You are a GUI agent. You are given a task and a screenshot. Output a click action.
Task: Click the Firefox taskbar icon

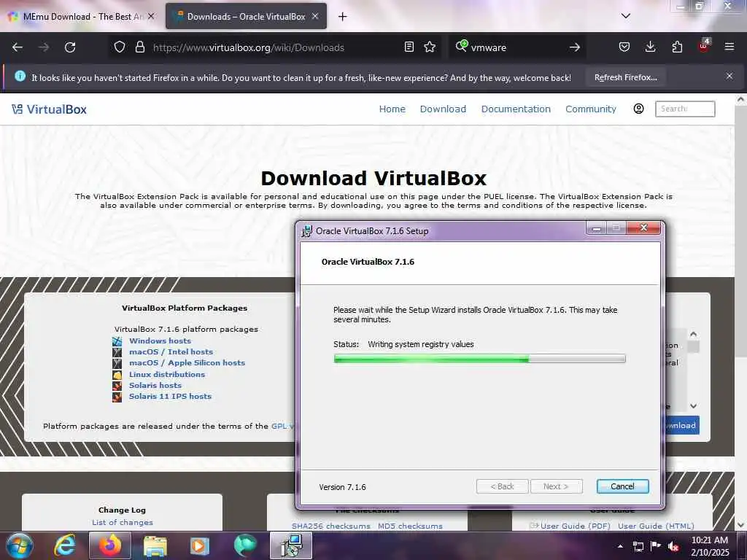coord(110,545)
